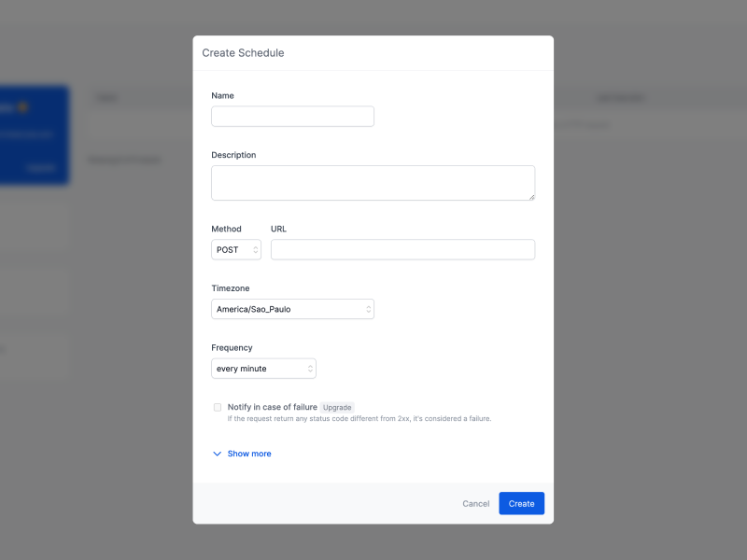
Task: Expand the Show more section
Action: click(249, 454)
